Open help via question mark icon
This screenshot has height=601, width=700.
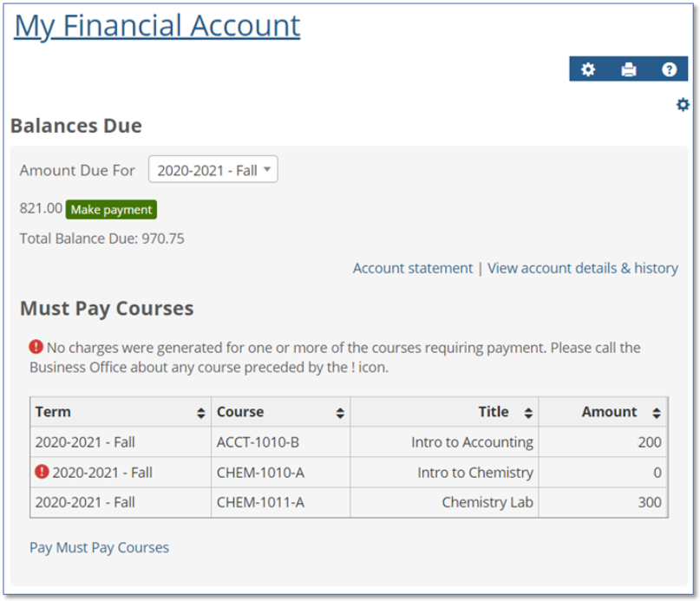669,69
